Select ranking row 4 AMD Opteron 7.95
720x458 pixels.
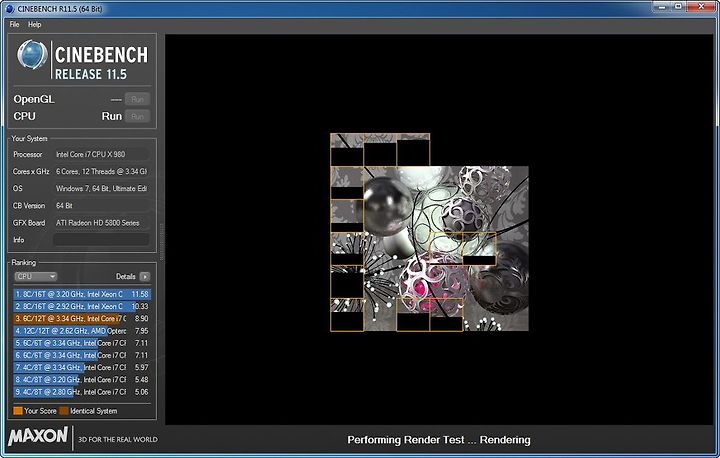point(82,331)
